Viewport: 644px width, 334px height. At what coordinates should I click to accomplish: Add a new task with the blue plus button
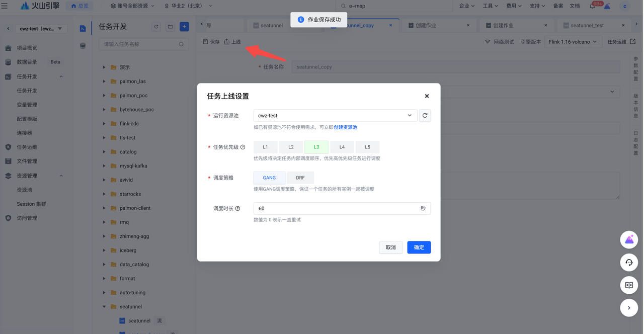[184, 27]
